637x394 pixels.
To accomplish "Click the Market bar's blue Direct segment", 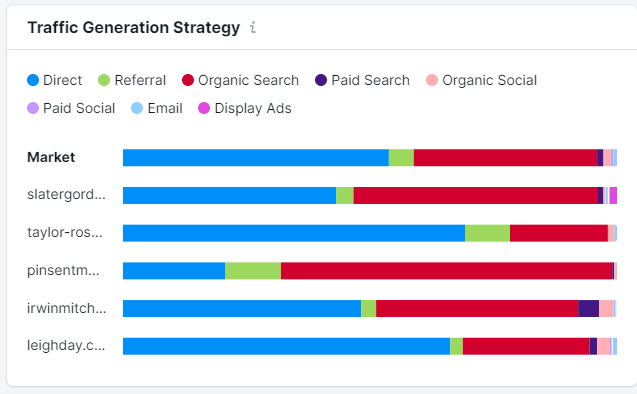I will pyautogui.click(x=256, y=158).
